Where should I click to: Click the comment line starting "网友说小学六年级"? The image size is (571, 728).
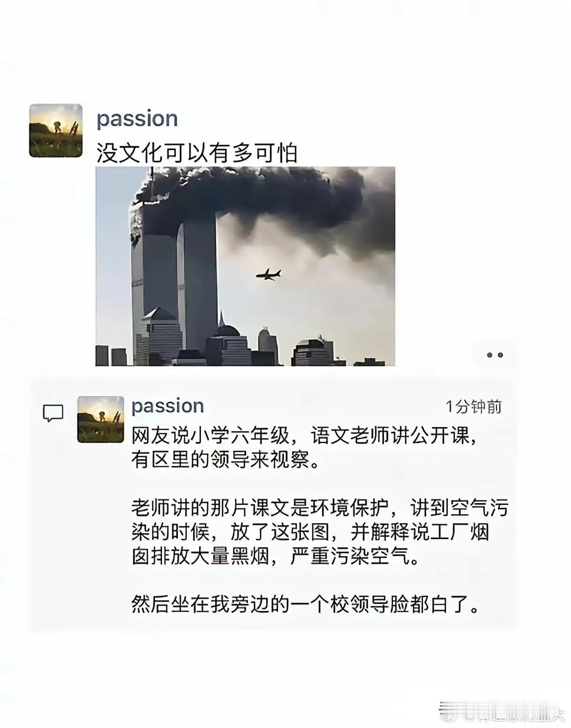(305, 436)
